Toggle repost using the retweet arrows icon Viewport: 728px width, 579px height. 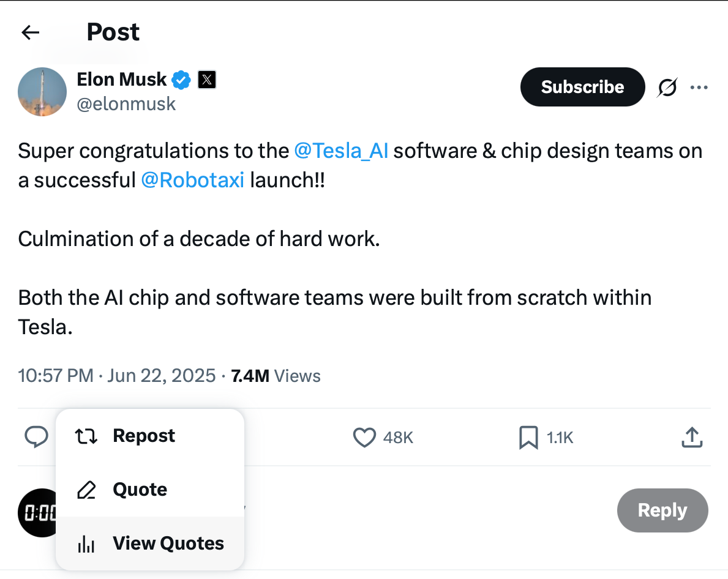click(x=86, y=435)
